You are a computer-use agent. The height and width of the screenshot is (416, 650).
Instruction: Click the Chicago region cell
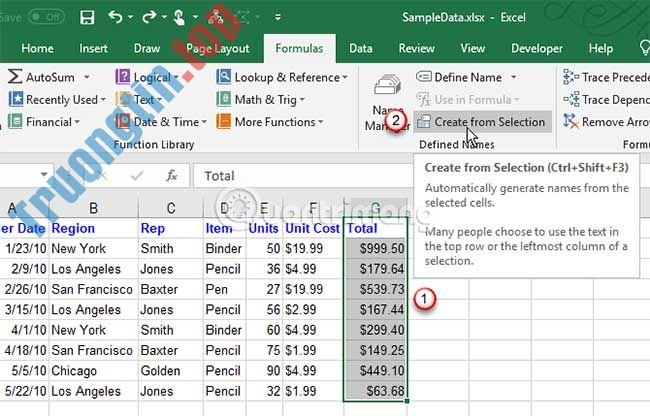pyautogui.click(x=94, y=370)
